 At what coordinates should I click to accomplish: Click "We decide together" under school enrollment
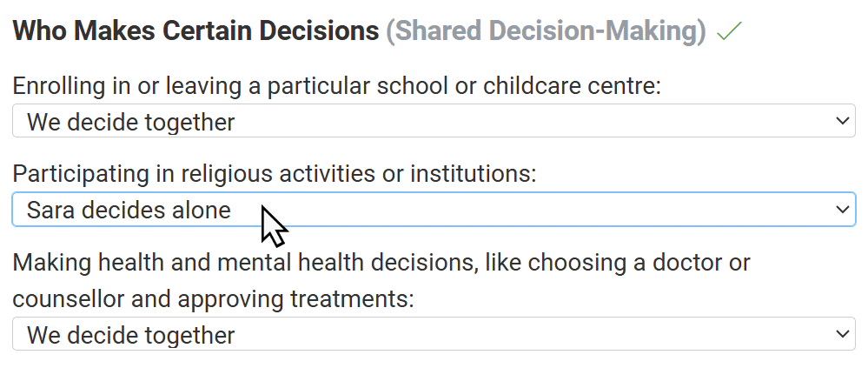(130, 122)
